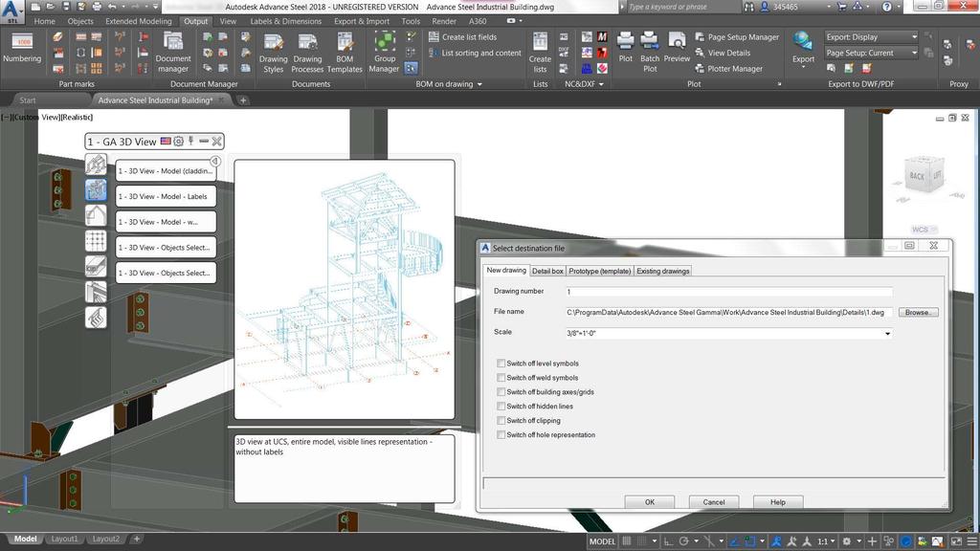
Task: Switch to Detail box tab
Action: click(x=547, y=271)
